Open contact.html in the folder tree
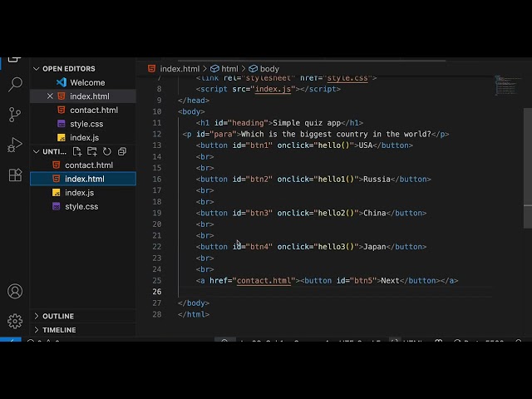The width and height of the screenshot is (532, 399). 83,165
